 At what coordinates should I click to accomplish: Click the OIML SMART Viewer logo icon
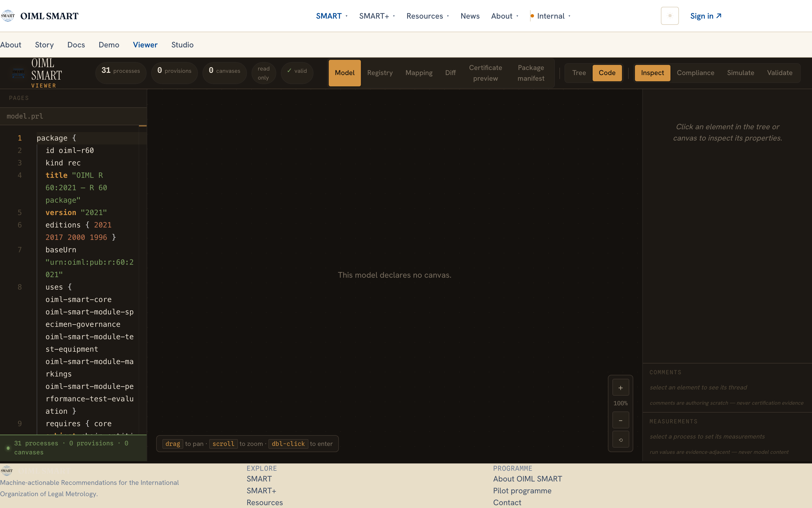[18, 73]
